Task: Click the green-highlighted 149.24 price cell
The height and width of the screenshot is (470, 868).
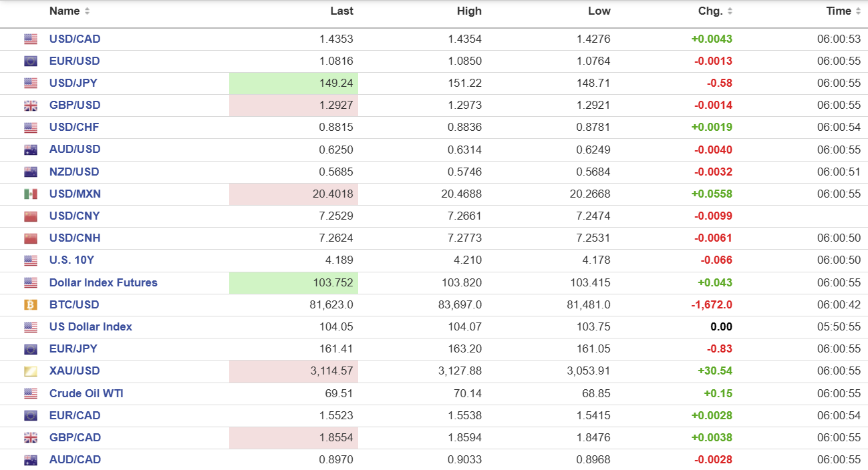Action: point(294,83)
